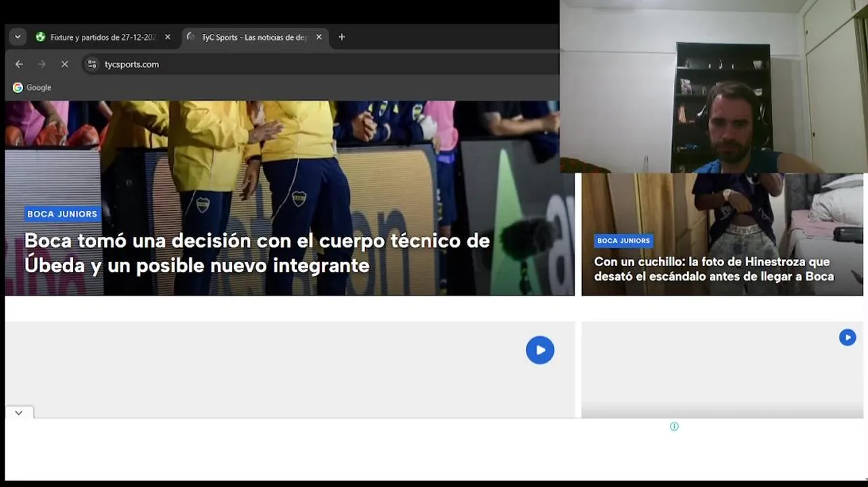The image size is (868, 487).
Task: Select the TyC Sports tab
Action: coord(247,37)
